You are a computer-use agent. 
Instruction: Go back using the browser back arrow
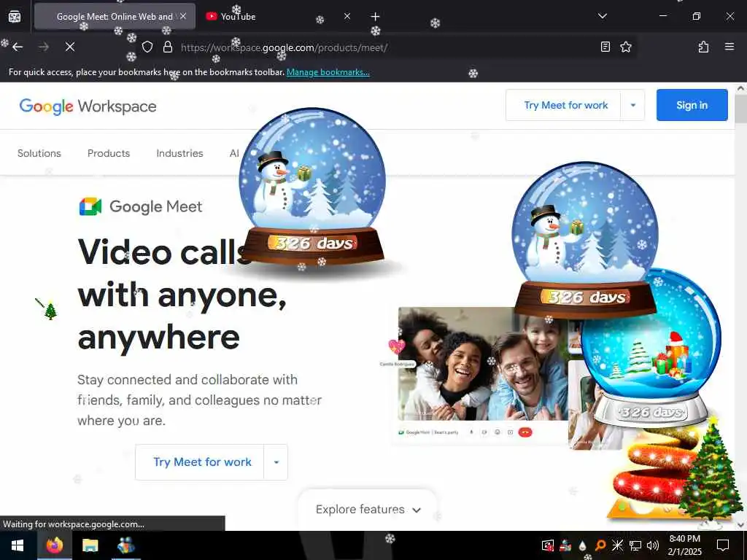[18, 47]
